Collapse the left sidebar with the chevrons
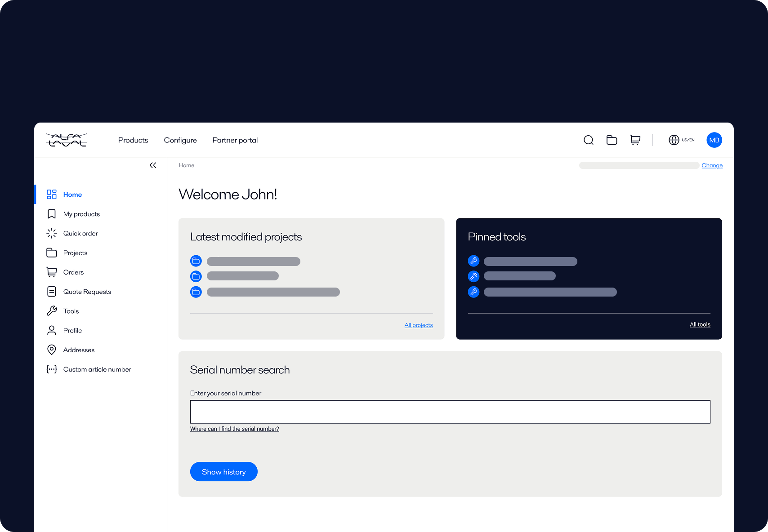The image size is (768, 532). pos(153,165)
